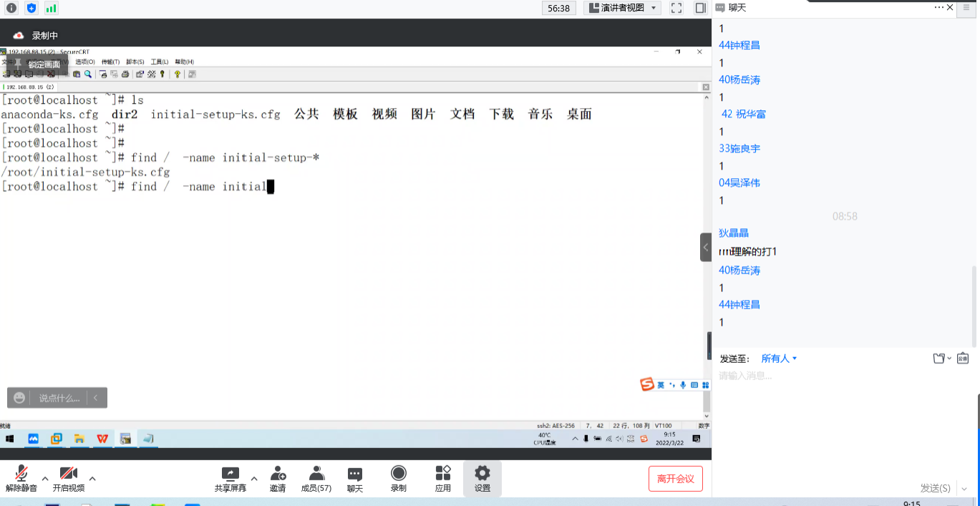This screenshot has width=980, height=506.
Task: Open the blue security shield icon
Action: pyautogui.click(x=31, y=8)
